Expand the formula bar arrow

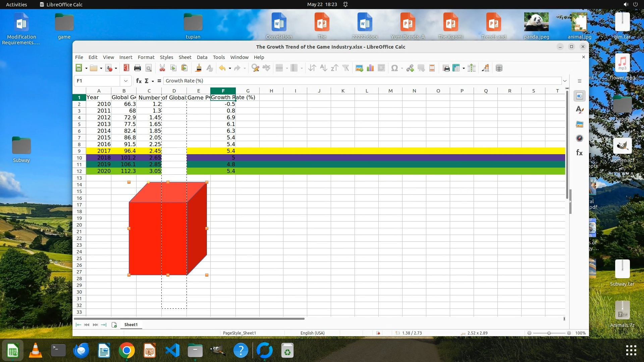point(565,81)
